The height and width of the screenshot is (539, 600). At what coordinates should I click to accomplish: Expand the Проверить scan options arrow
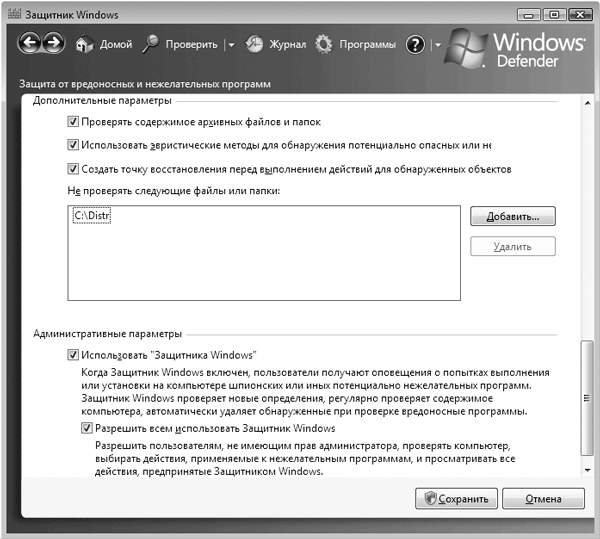point(231,45)
